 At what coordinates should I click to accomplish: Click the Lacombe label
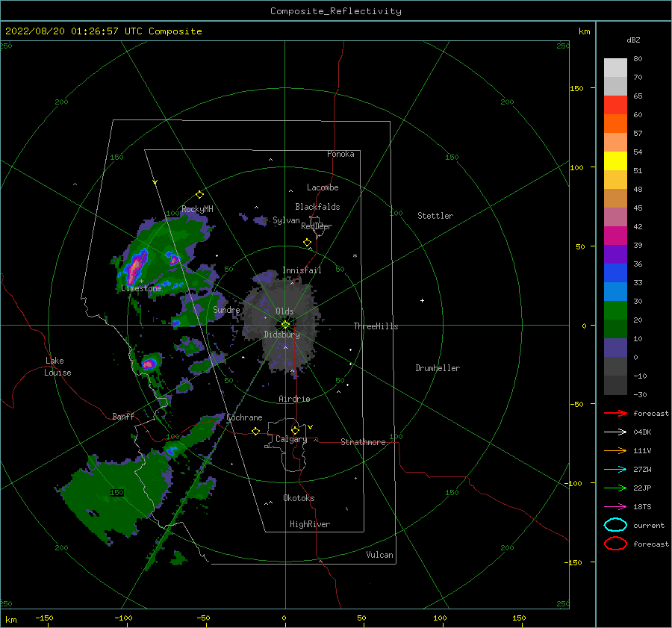click(323, 187)
